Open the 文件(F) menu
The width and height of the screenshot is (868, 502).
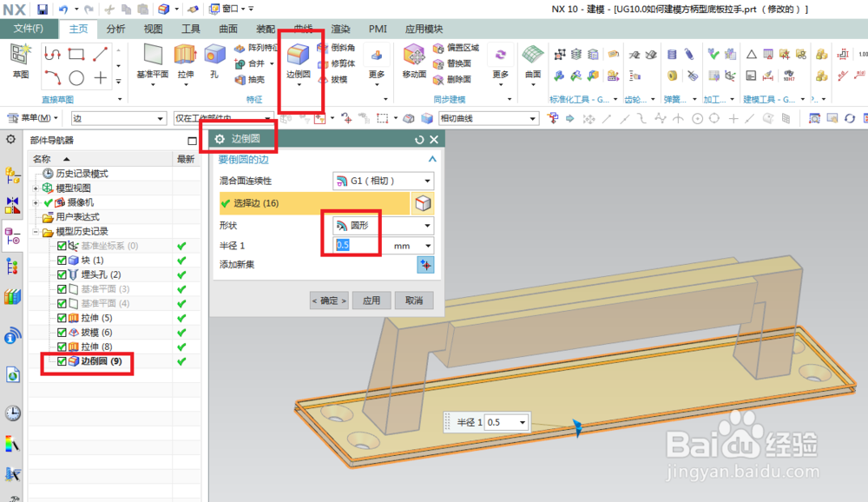pyautogui.click(x=28, y=29)
